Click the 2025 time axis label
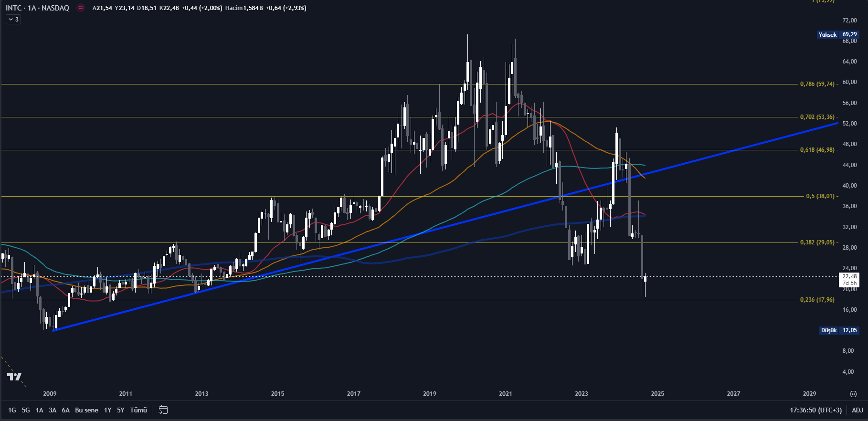Screen dimensions: 868x421 click(657, 394)
